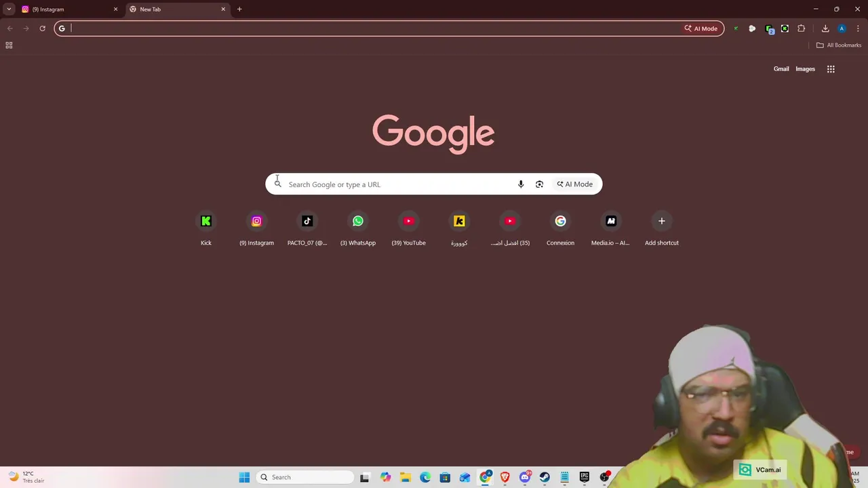Viewport: 868px width, 488px height.
Task: Open Epic Games Launcher from the taskbar
Action: pos(585,477)
